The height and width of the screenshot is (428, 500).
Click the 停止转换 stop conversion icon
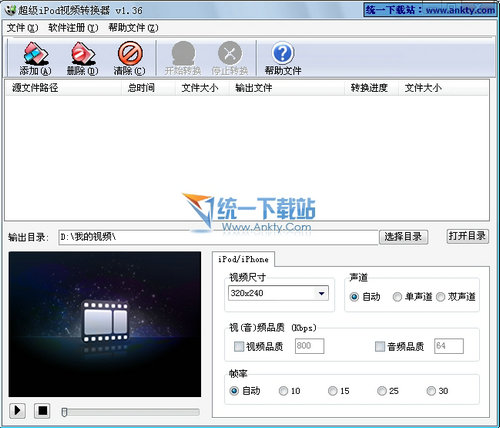230,58
